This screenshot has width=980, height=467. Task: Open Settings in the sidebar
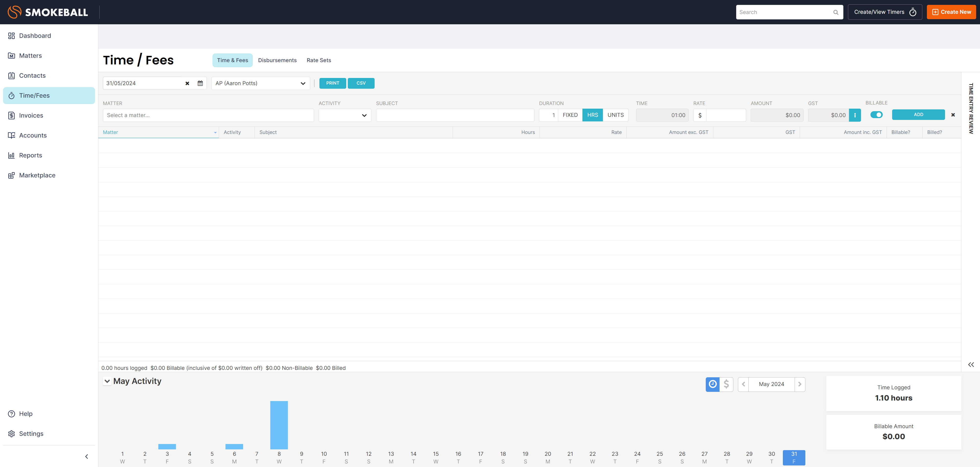[49, 434]
